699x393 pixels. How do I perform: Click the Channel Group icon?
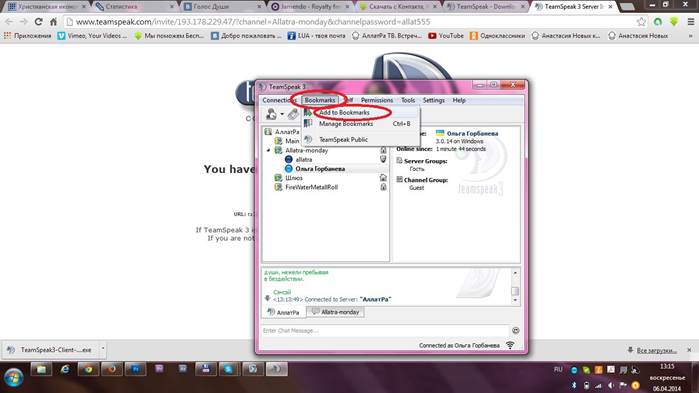click(399, 180)
